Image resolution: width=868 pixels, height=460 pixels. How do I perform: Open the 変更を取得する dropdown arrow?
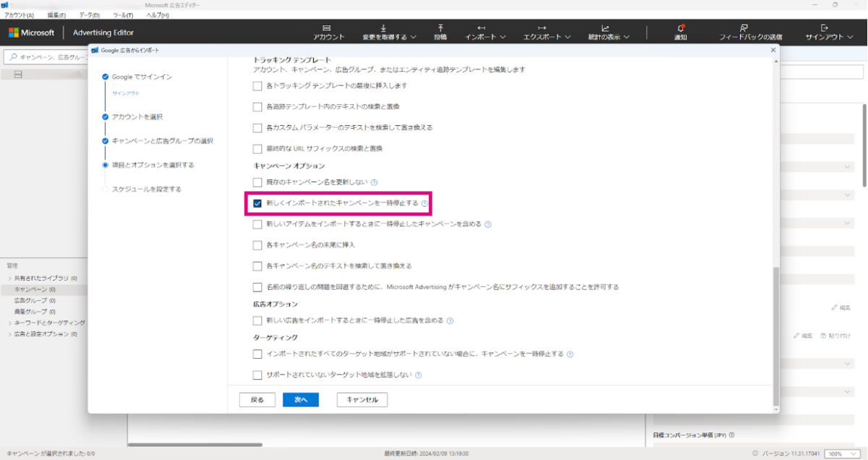tap(413, 37)
